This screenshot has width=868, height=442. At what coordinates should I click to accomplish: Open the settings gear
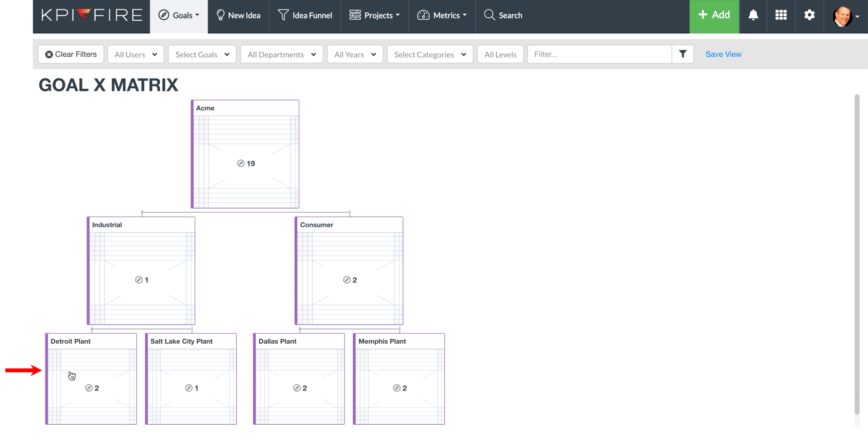click(809, 15)
